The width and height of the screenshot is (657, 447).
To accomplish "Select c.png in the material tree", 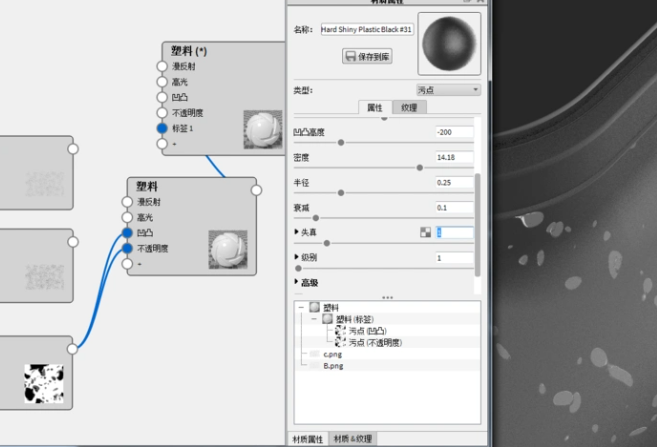I will click(x=333, y=354).
